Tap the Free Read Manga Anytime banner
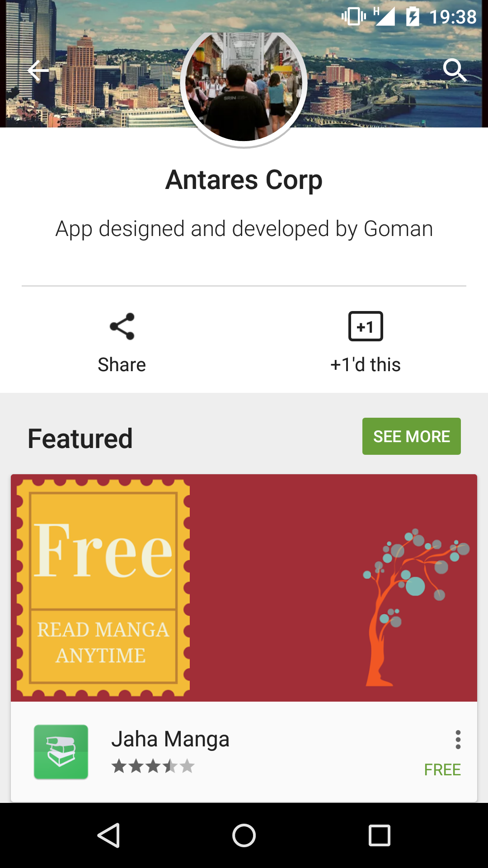 pos(244,588)
